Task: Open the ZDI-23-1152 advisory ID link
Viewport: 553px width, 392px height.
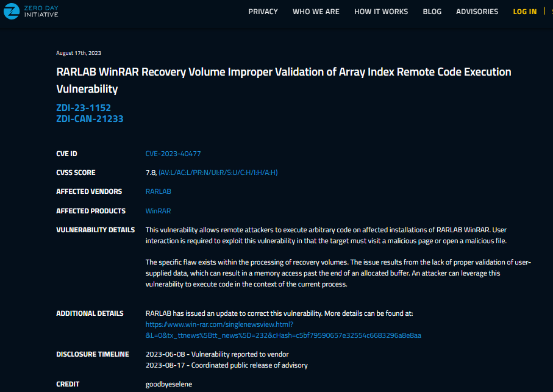Action: point(84,107)
